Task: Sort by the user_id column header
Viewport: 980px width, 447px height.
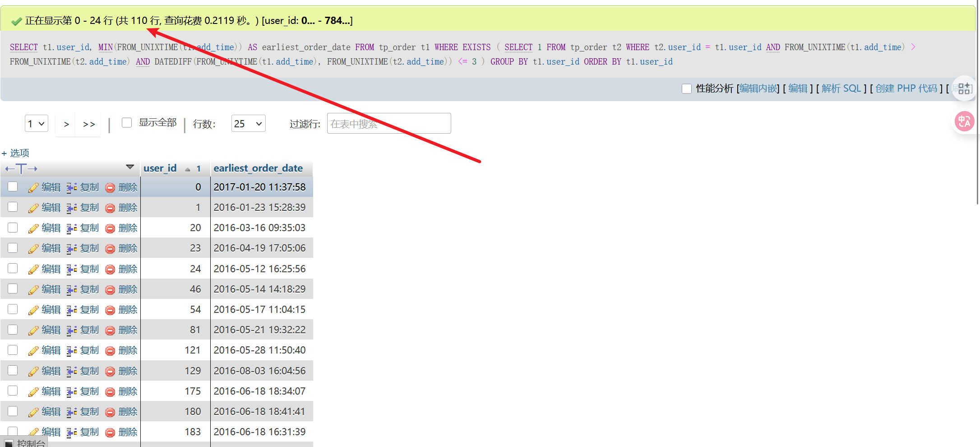Action: pyautogui.click(x=160, y=168)
